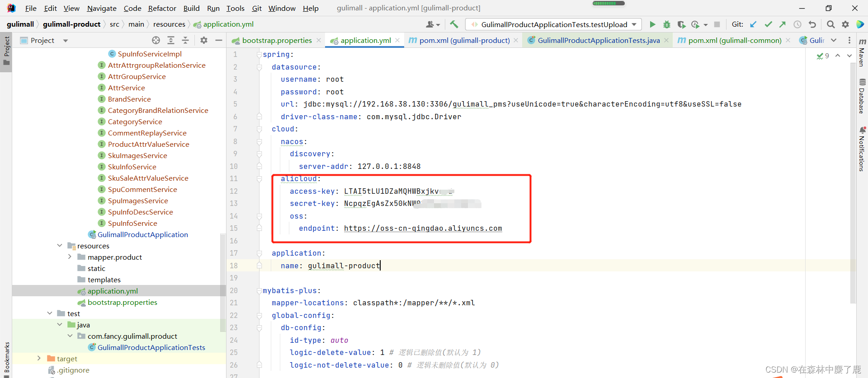Open the editor tabs more-options menu

[x=849, y=40]
